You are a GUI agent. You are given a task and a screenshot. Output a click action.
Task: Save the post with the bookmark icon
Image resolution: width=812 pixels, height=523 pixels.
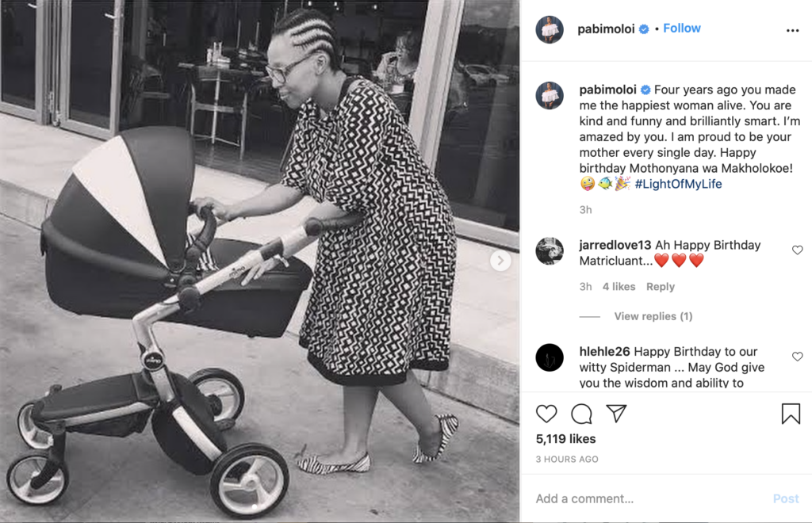click(791, 414)
